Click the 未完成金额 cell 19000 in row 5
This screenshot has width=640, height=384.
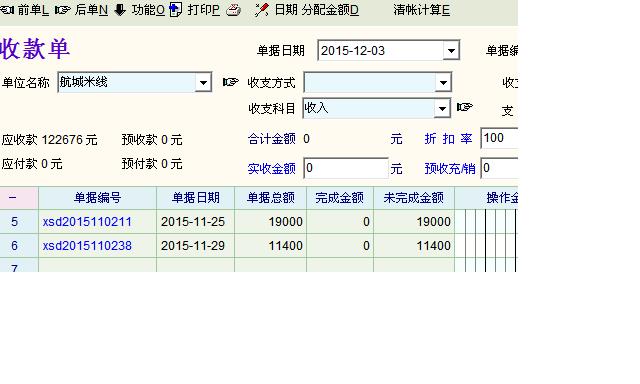tap(414, 222)
